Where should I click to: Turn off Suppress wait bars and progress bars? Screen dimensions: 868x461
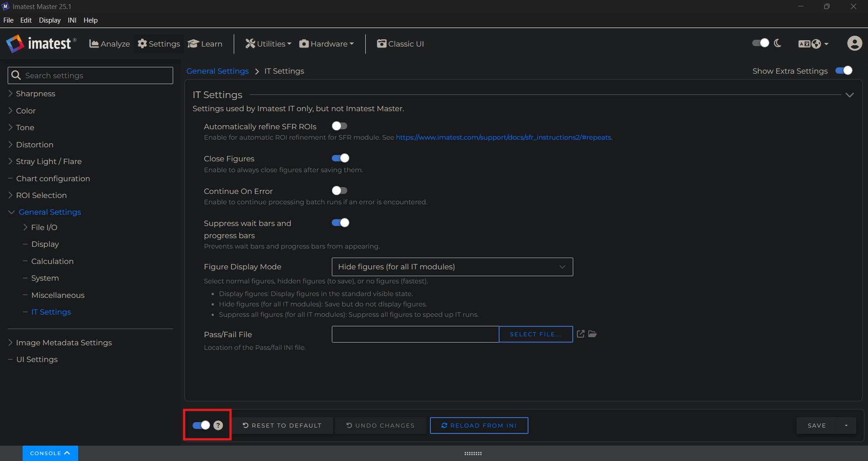click(x=340, y=223)
